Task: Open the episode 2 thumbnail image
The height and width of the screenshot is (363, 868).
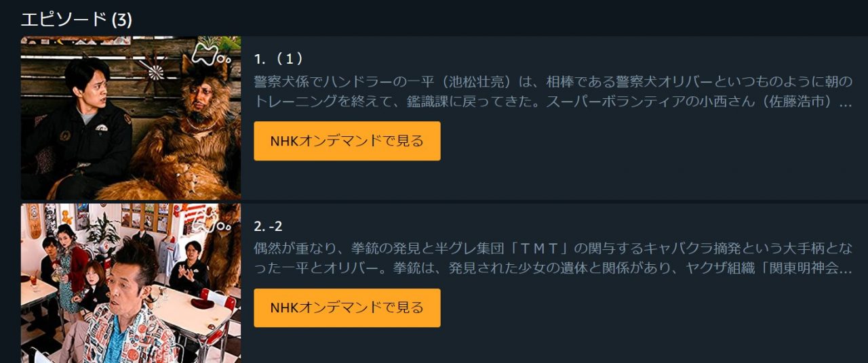Action: 131,283
